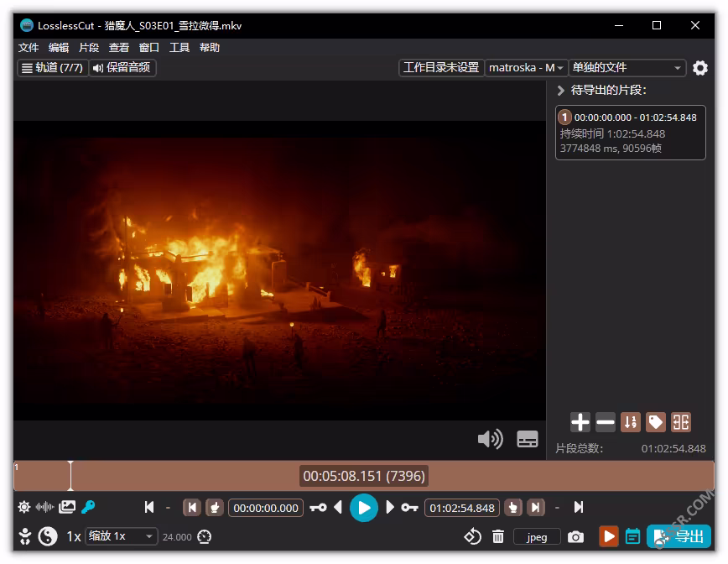Switch the jpeg capture format button
The image size is (728, 564).
537,537
